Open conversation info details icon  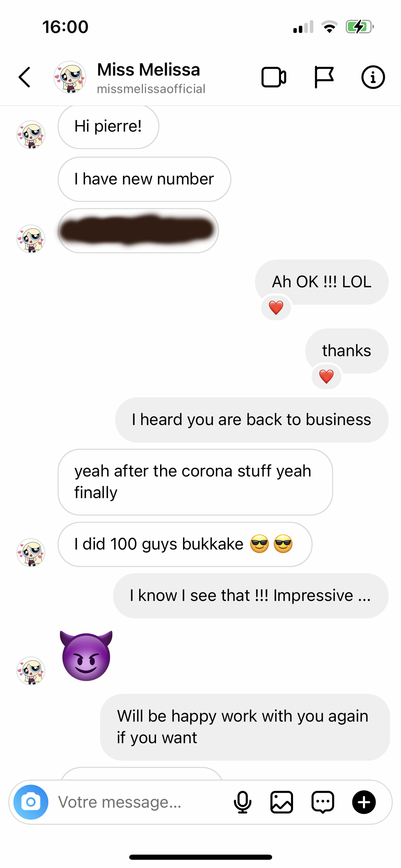pos(373,77)
